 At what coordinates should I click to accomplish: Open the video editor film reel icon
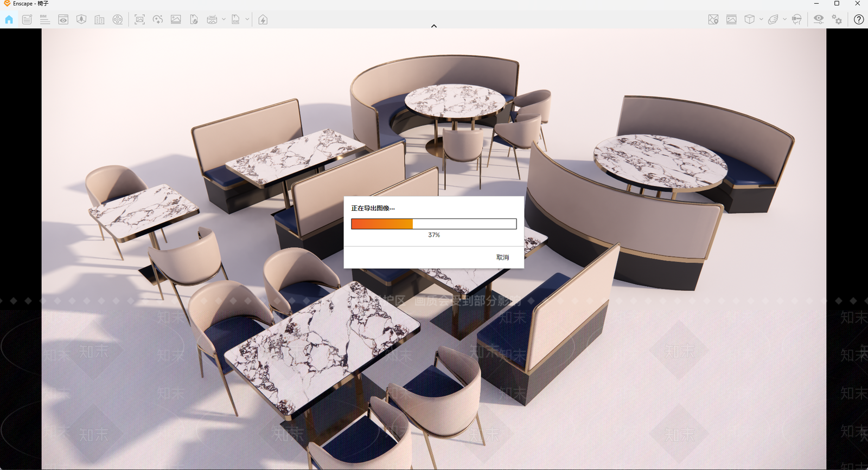(118, 20)
